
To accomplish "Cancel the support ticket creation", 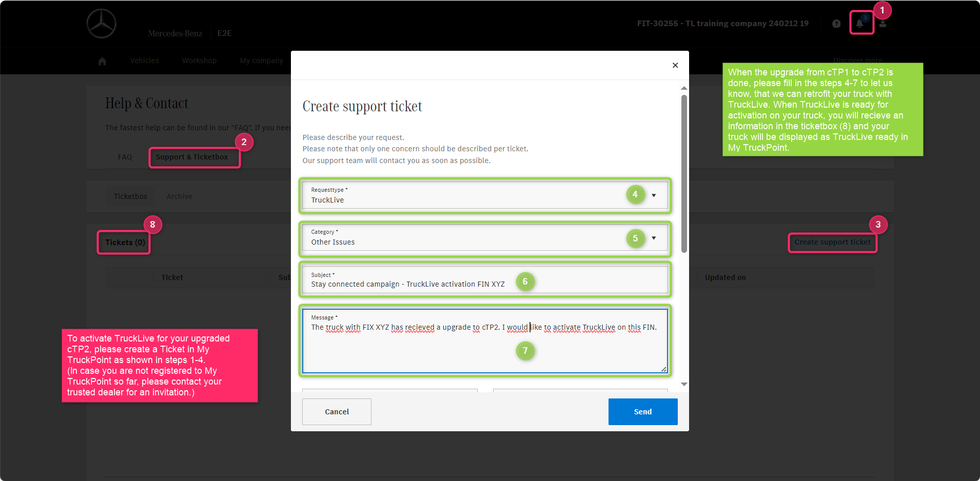I will pos(337,412).
